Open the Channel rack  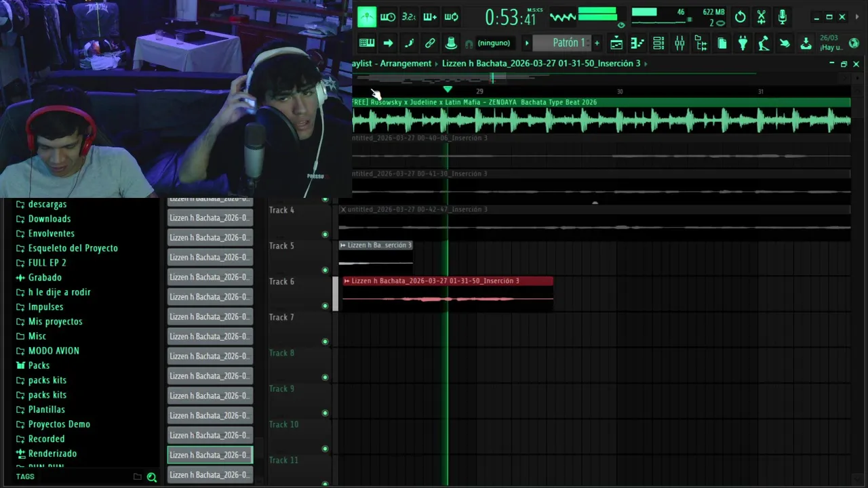[658, 43]
